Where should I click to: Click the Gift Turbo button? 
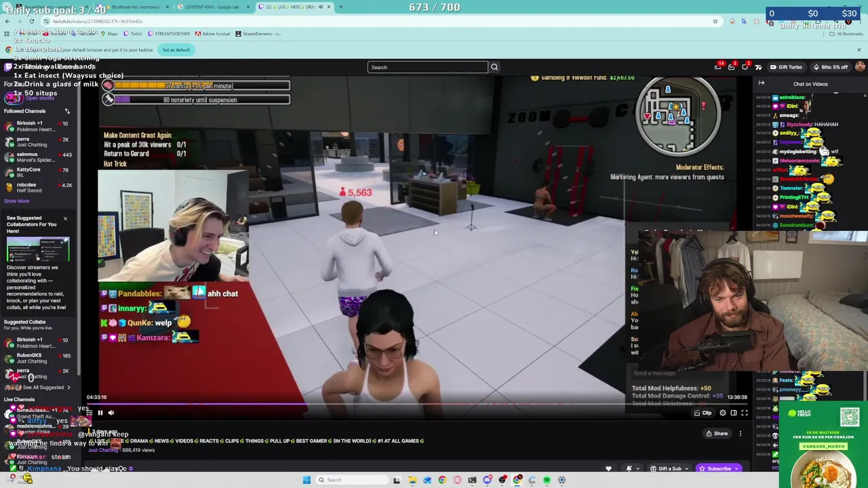(786, 67)
